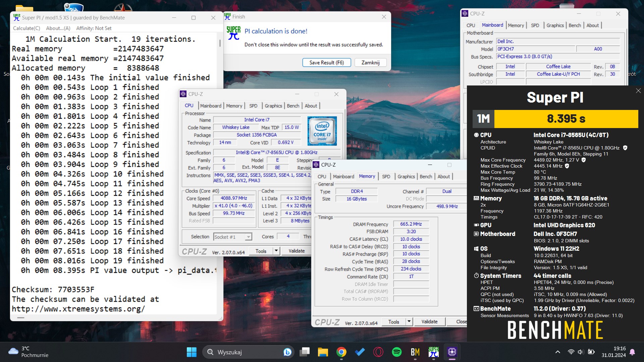Click Super PI window title icon
Viewport: 644px width, 362px height.
[16, 17]
